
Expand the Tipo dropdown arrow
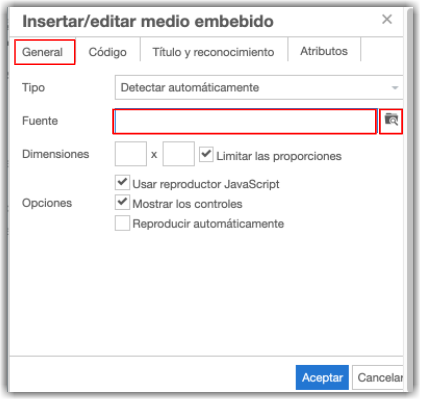[x=395, y=88]
